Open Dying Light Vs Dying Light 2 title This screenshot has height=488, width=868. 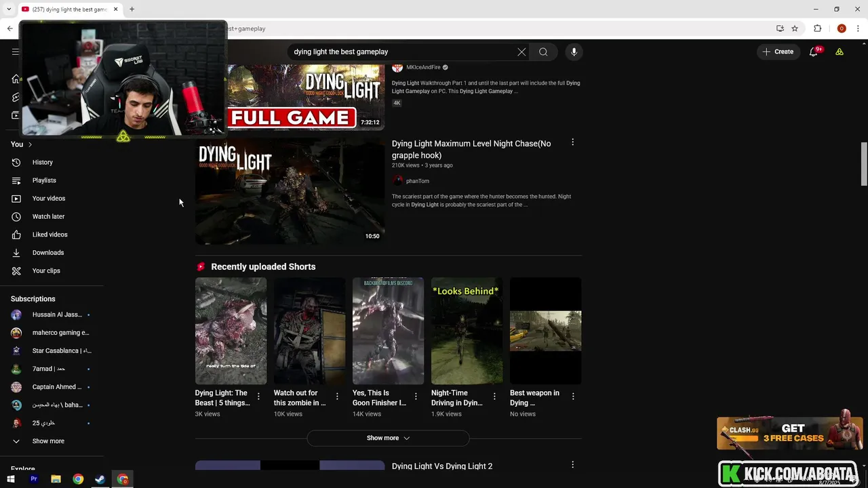point(442,466)
